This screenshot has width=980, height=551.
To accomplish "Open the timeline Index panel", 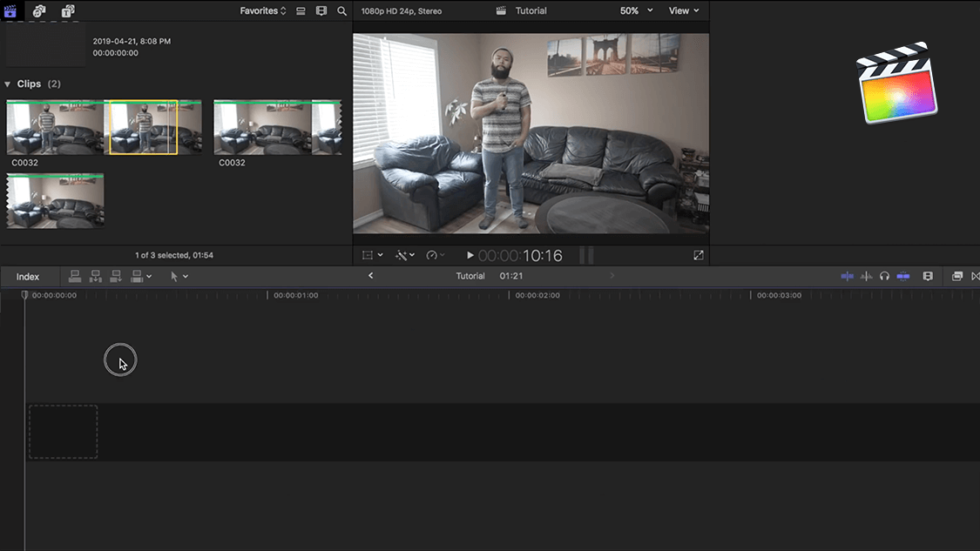I will [x=28, y=277].
